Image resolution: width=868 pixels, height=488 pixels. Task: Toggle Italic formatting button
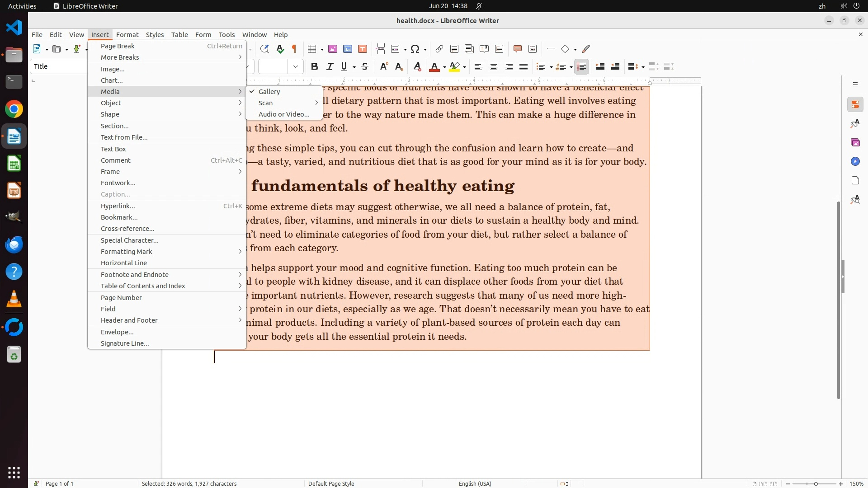pos(330,66)
